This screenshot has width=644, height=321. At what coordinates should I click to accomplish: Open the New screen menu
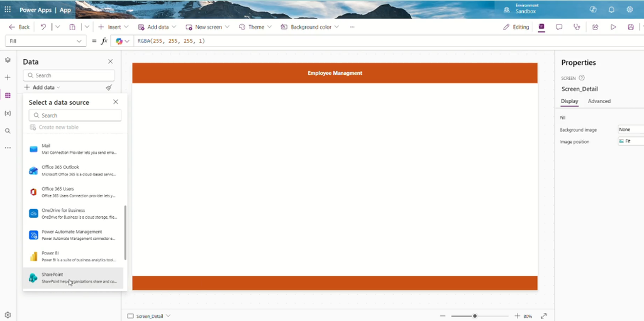click(208, 27)
